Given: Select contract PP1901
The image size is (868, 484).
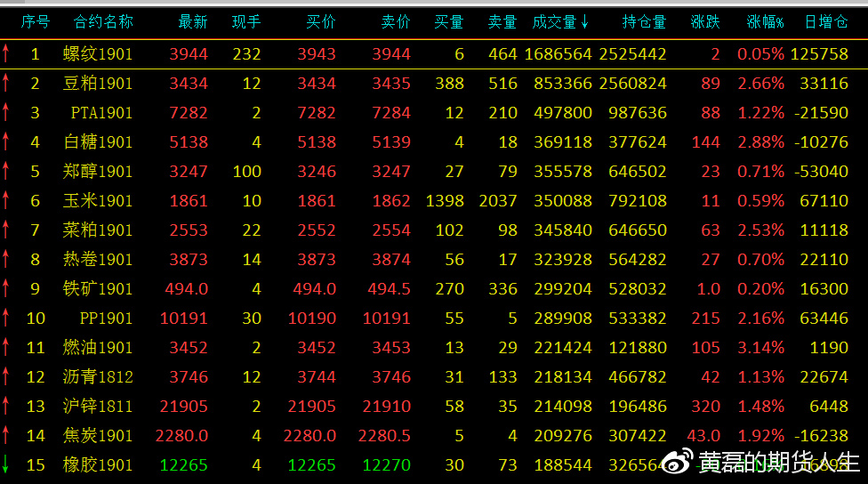Looking at the screenshot, I should 107,319.
